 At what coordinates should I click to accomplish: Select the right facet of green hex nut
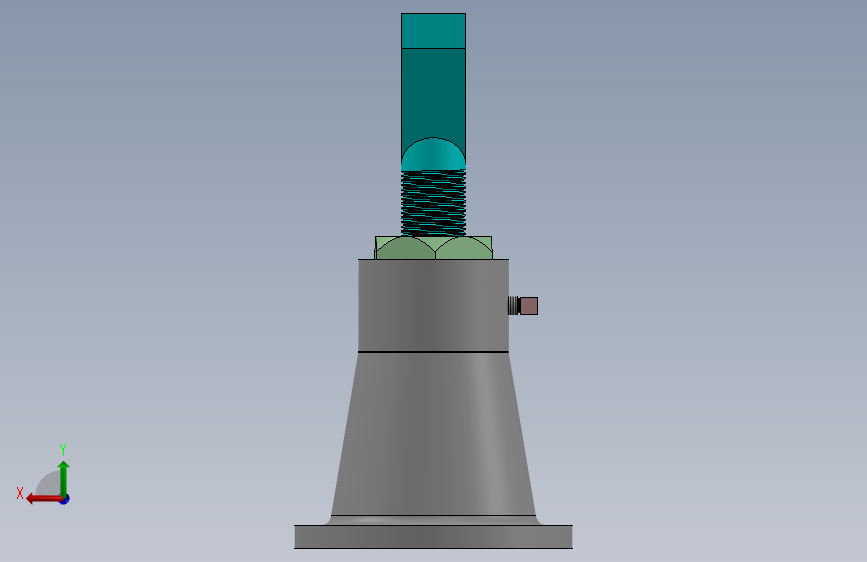463,248
